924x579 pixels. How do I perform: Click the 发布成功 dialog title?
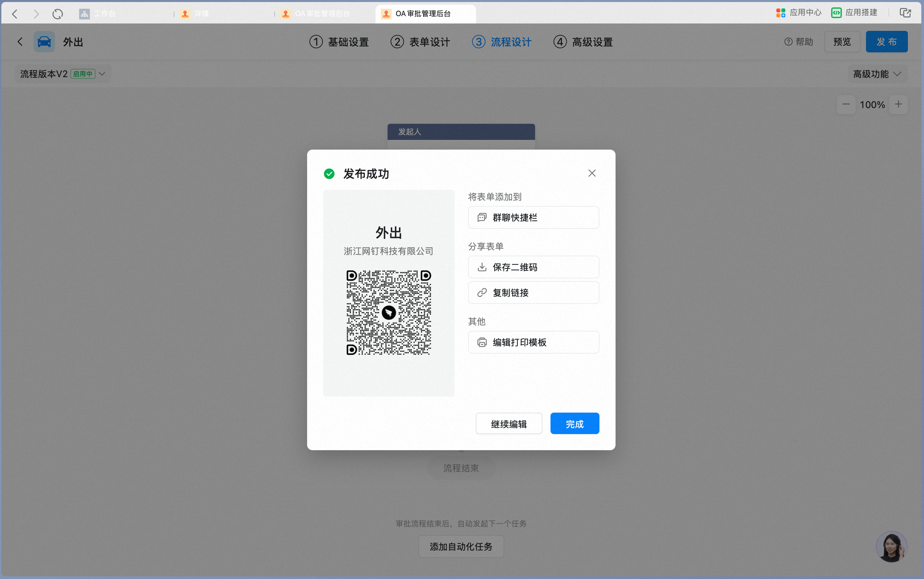[x=366, y=174]
